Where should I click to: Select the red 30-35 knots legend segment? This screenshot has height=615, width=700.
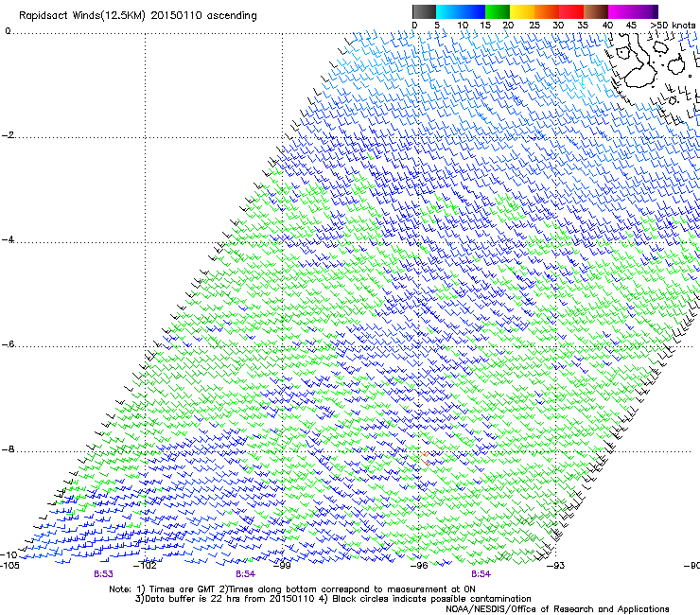pyautogui.click(x=571, y=11)
